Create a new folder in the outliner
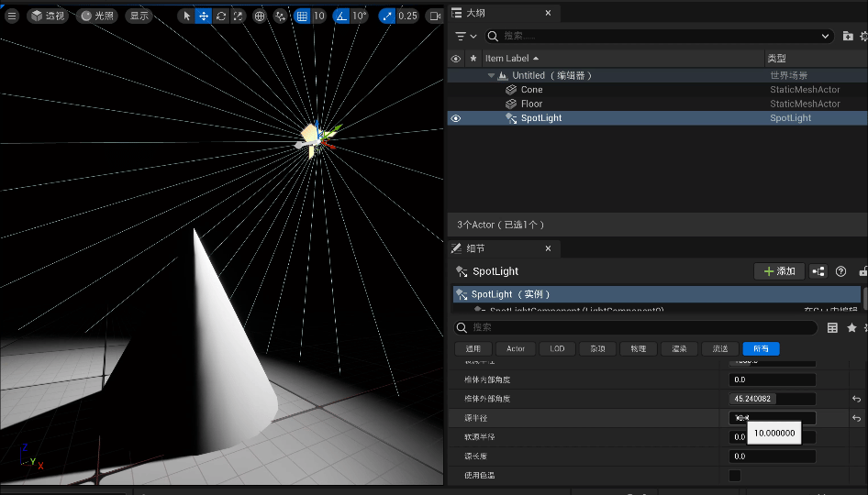 tap(848, 36)
